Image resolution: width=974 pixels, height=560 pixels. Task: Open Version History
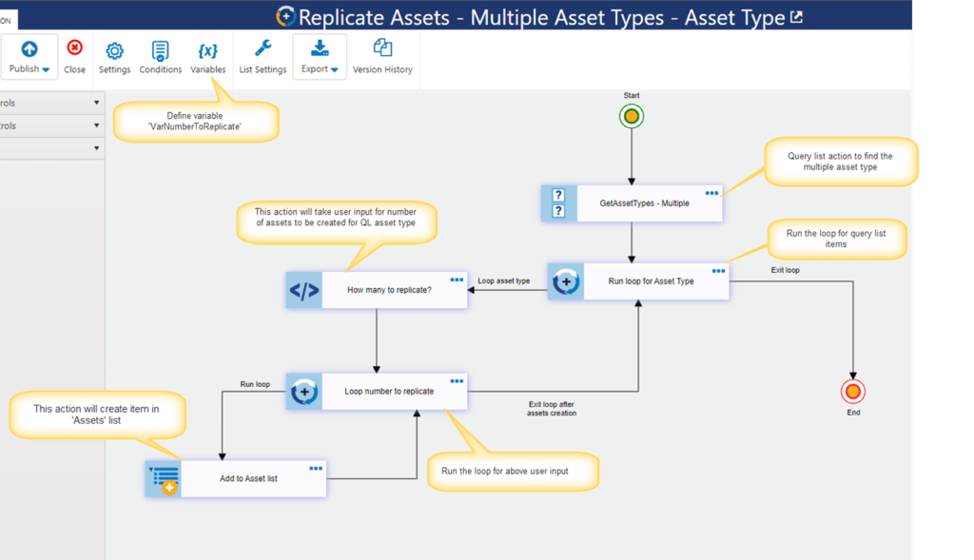382,56
